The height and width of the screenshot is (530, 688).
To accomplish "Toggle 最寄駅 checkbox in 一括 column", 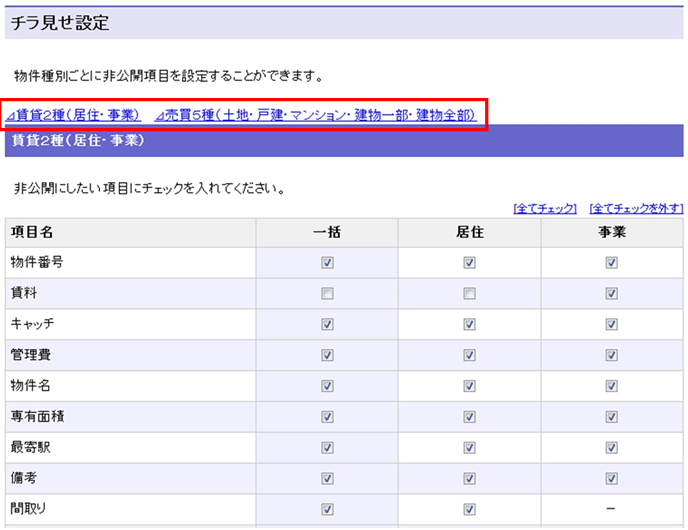I will [327, 448].
